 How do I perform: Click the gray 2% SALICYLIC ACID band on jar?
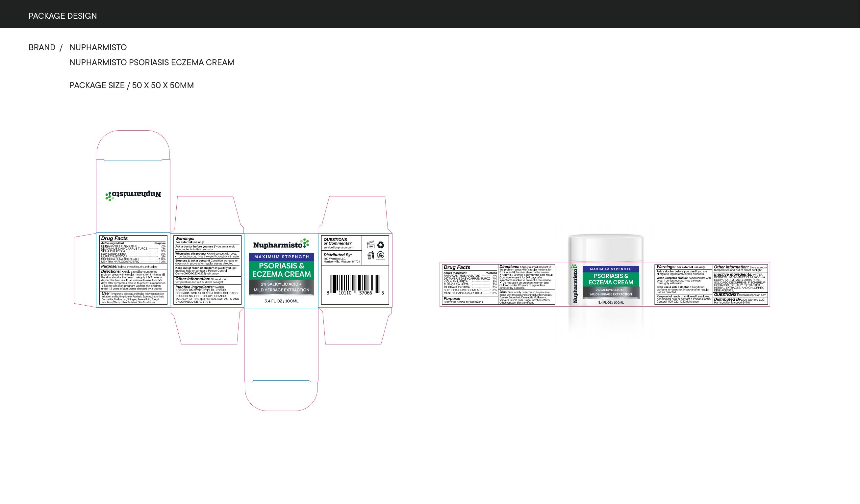(x=611, y=292)
